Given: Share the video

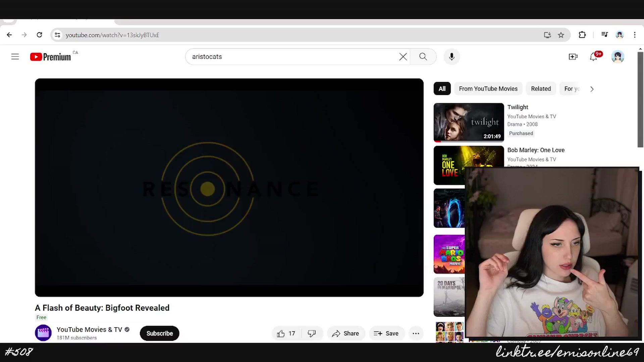Looking at the screenshot, I should [x=345, y=334].
